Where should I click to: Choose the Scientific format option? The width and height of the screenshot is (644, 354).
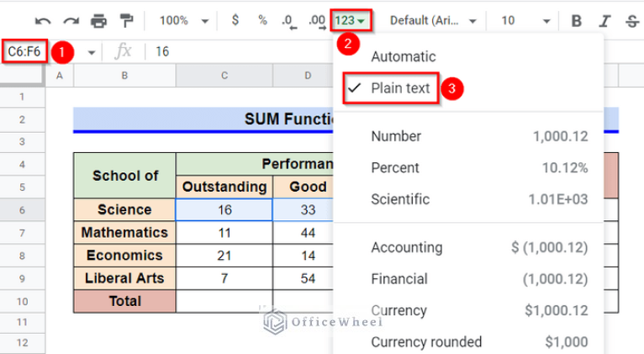[468, 199]
